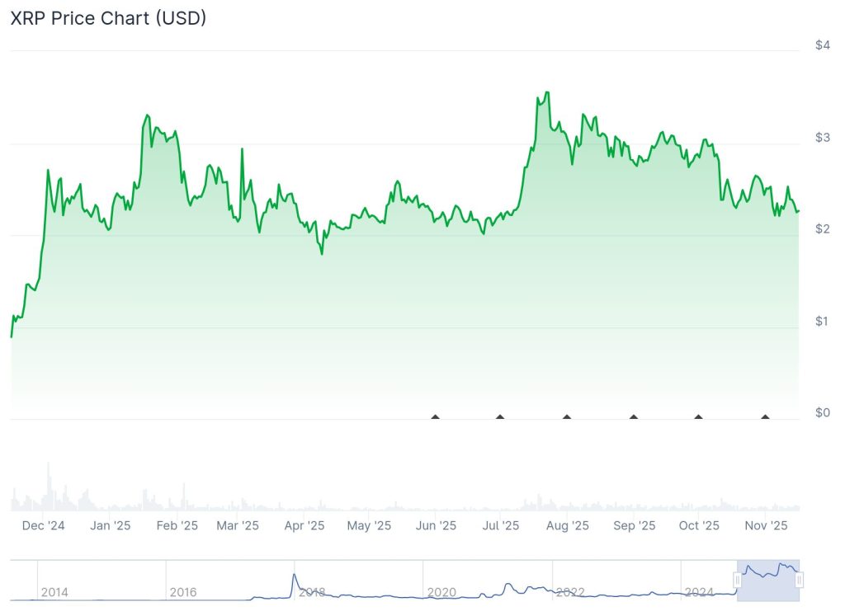This screenshot has width=845, height=616.
Task: Jump to 2016 in the navigator timeline
Action: pyautogui.click(x=183, y=592)
